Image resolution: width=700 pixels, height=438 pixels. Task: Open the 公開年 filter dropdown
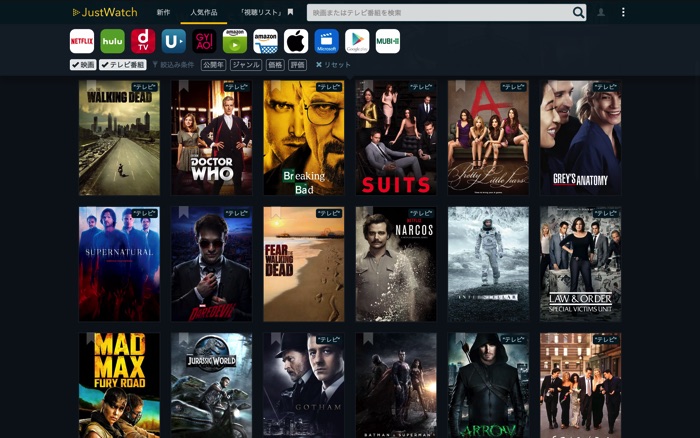(213, 65)
